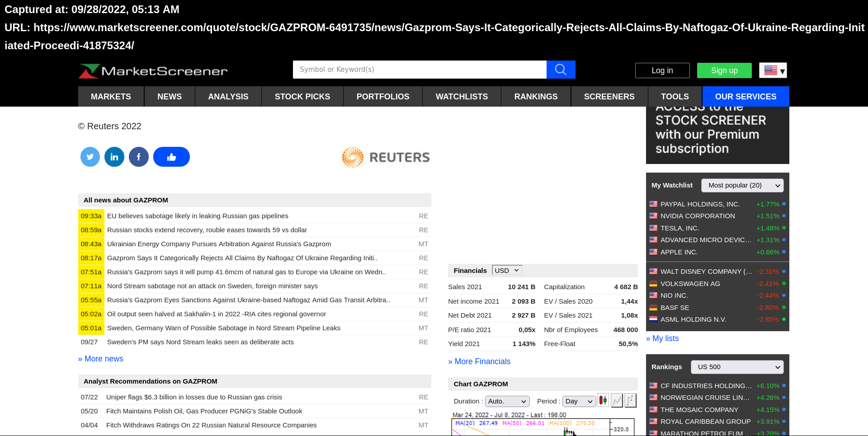Open STOCK PICKS menu
868x436 pixels.
[x=302, y=97]
